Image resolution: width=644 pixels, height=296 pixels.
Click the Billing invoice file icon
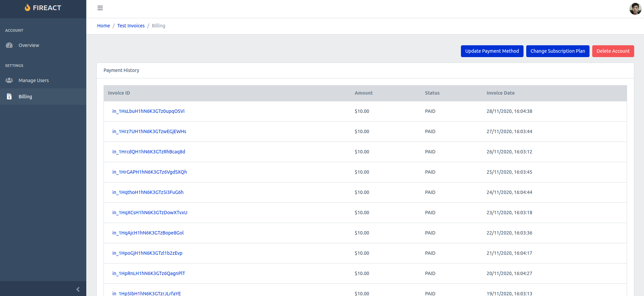(x=9, y=97)
